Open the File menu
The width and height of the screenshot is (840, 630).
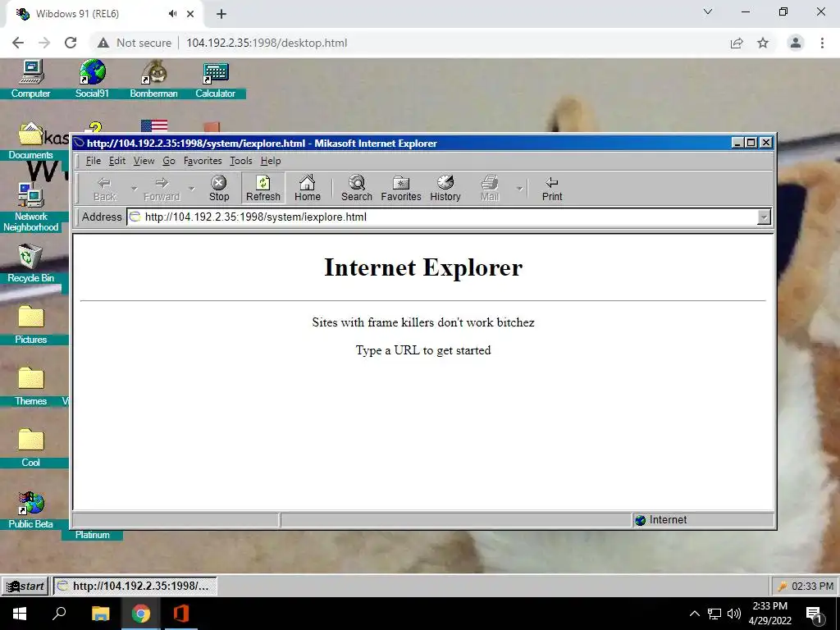click(x=94, y=161)
